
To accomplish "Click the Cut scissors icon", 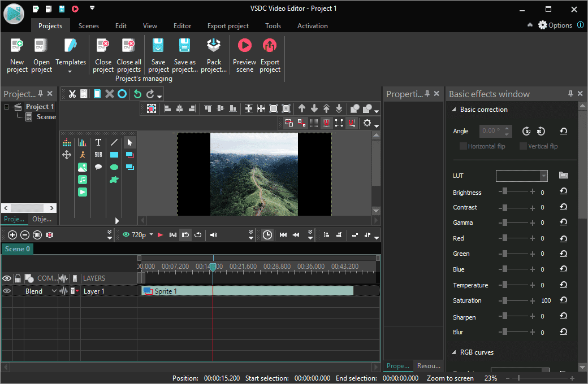I will pos(72,94).
